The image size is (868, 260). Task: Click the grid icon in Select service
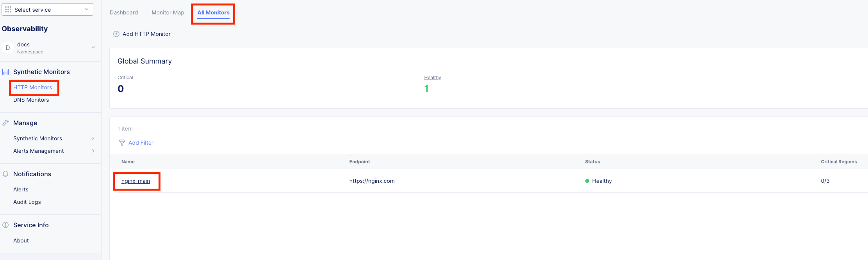(8, 9)
